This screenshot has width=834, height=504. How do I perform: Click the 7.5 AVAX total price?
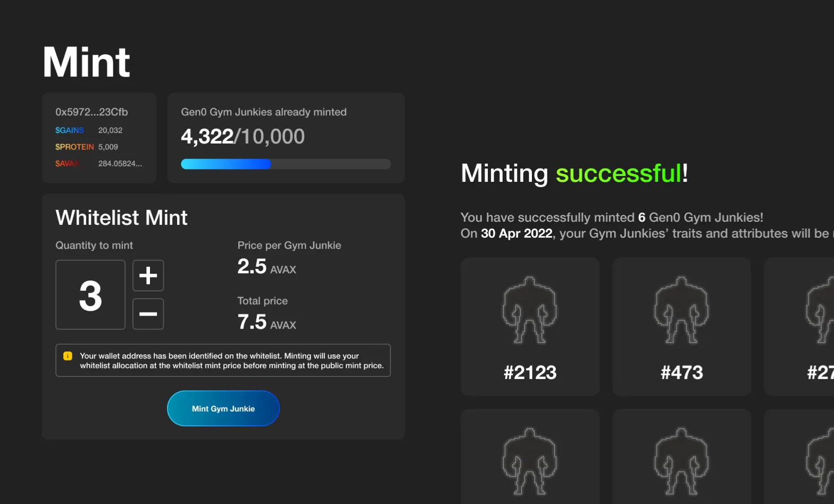(x=266, y=322)
